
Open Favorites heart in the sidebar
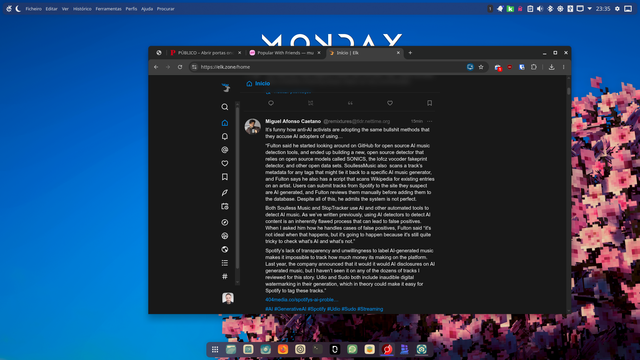[x=224, y=163]
